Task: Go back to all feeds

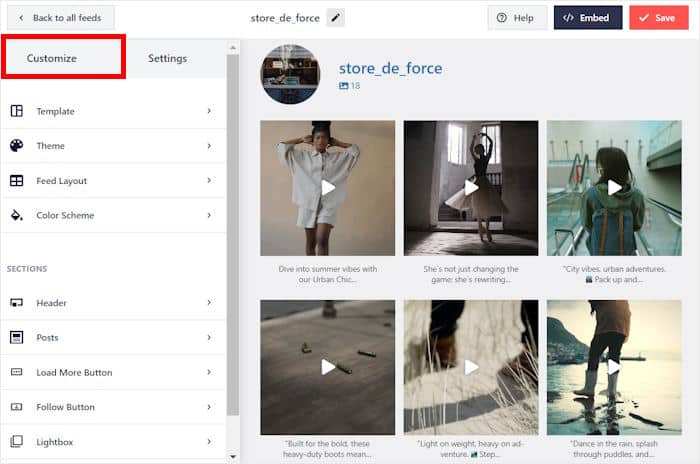Action: click(60, 18)
